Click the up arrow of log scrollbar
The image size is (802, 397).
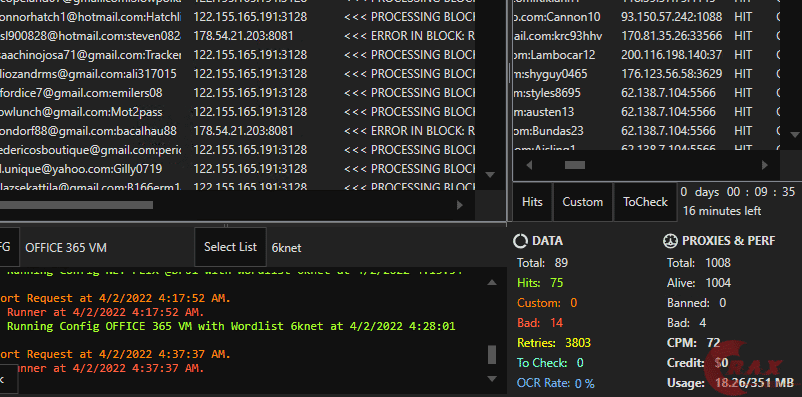pos(492,282)
